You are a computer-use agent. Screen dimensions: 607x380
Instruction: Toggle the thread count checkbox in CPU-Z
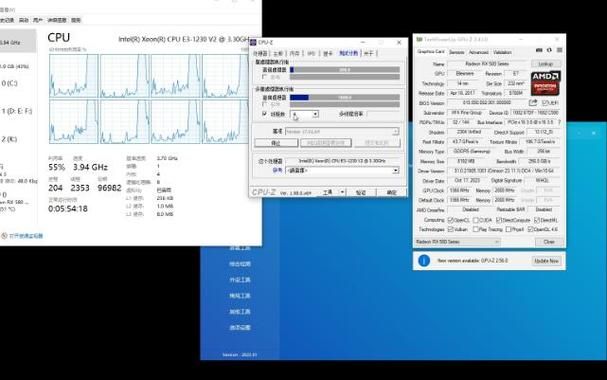[x=265, y=114]
